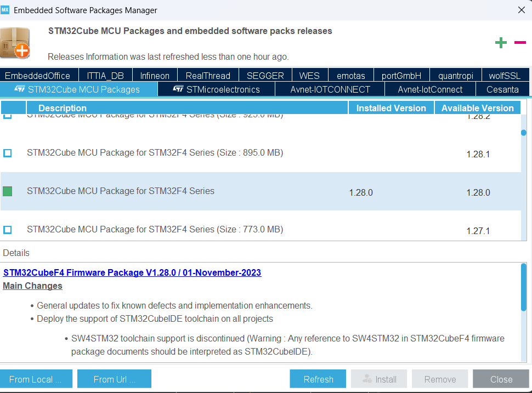Open the emotas tab

pos(351,75)
